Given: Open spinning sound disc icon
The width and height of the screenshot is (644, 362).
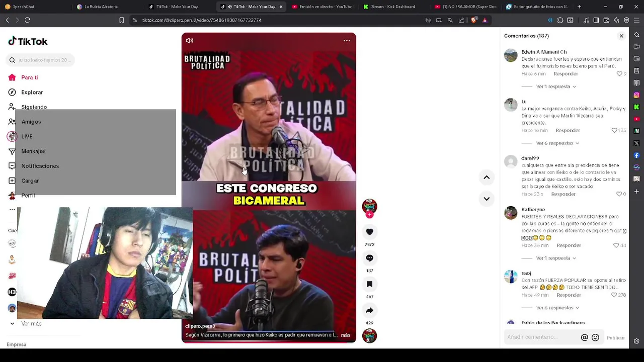Looking at the screenshot, I should click(369, 336).
